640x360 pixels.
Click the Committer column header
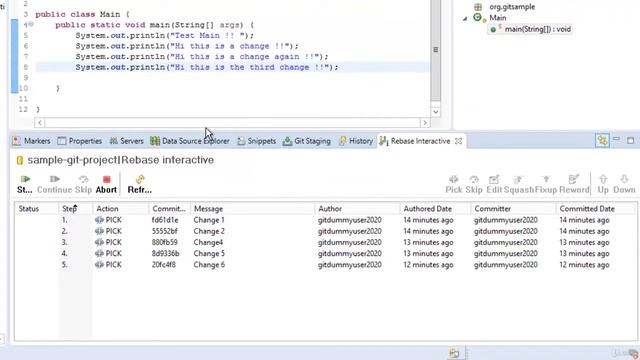(x=513, y=209)
